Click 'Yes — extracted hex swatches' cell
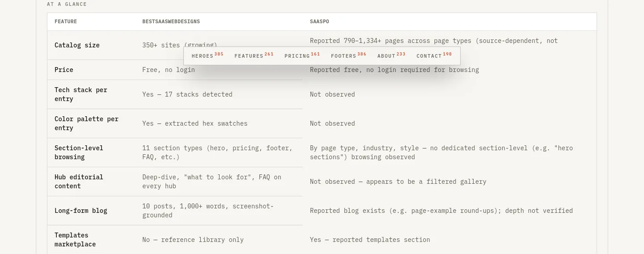 (x=195, y=123)
